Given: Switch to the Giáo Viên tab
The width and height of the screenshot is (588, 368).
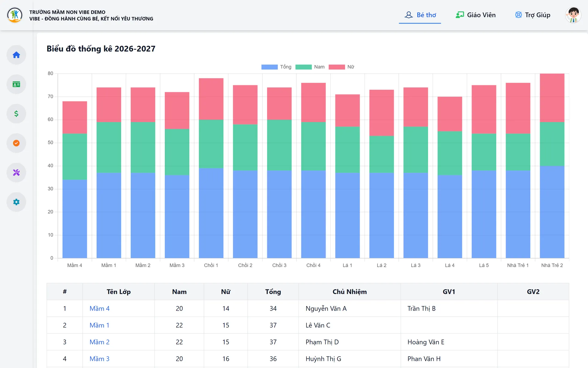Looking at the screenshot, I should pos(476,15).
